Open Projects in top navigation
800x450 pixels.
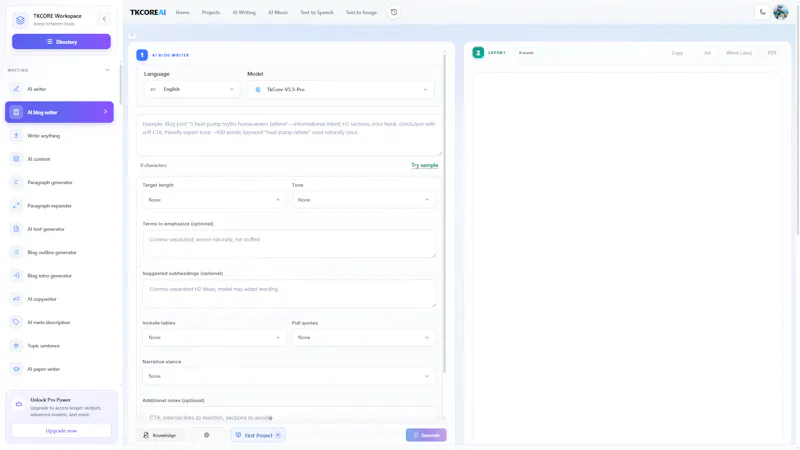tap(211, 12)
